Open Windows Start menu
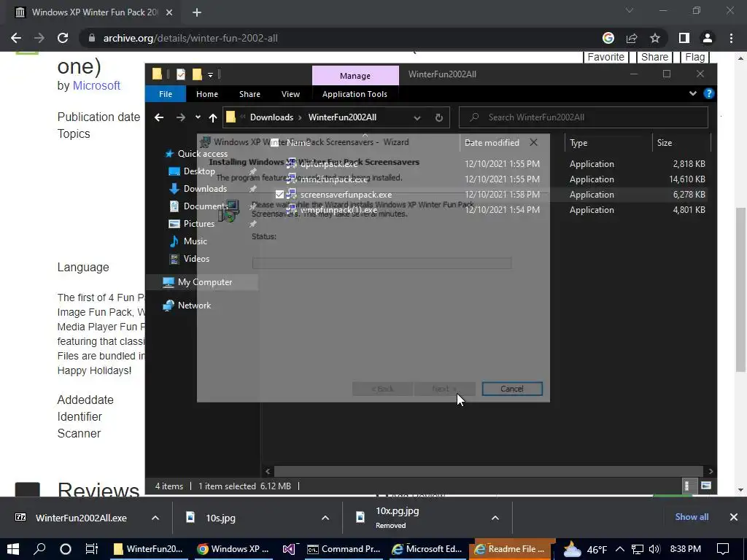Viewport: 747px width, 560px height. tap(13, 549)
